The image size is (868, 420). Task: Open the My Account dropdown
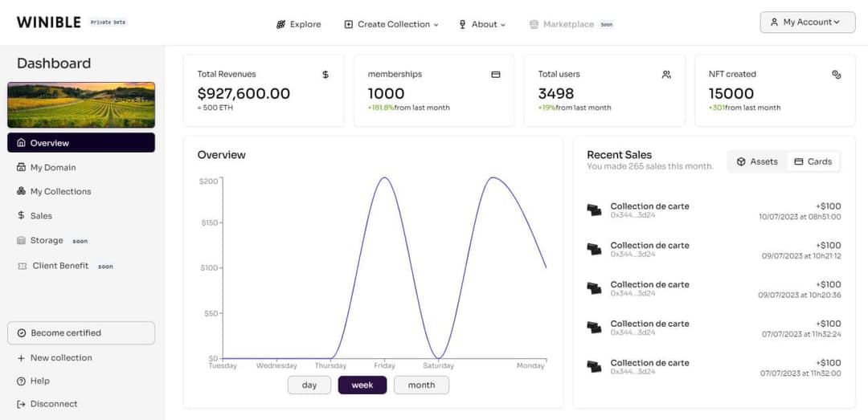point(807,22)
